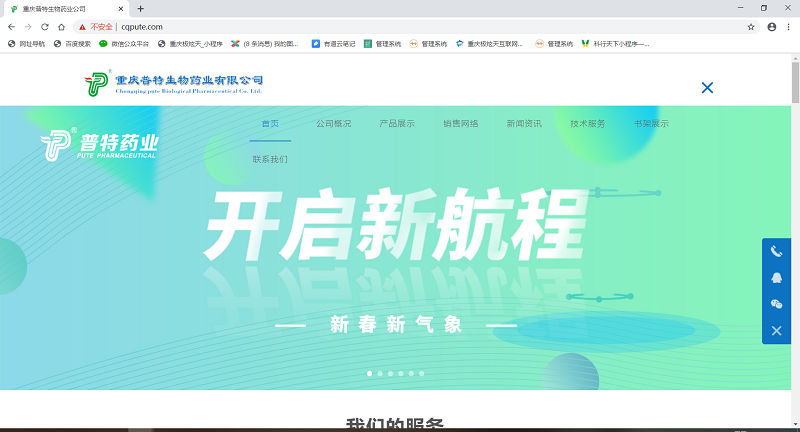Image resolution: width=800 pixels, height=432 pixels.
Task: Bookmark this page with the star icon
Action: click(x=751, y=27)
